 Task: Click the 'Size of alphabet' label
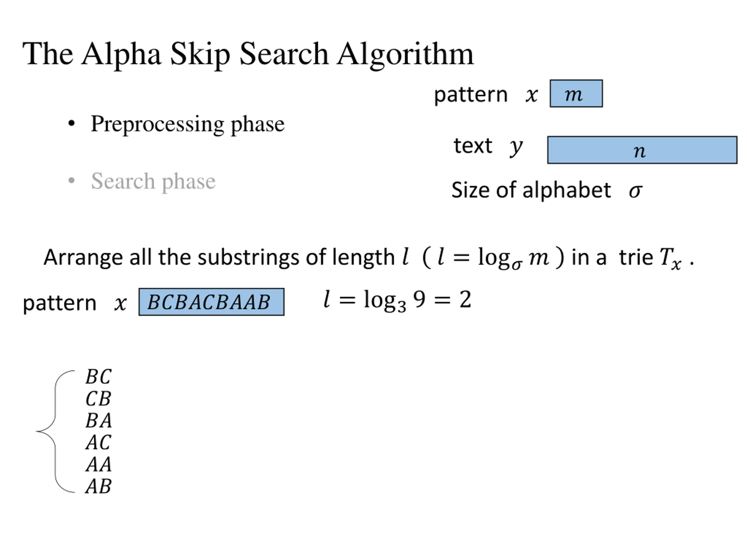point(531,190)
